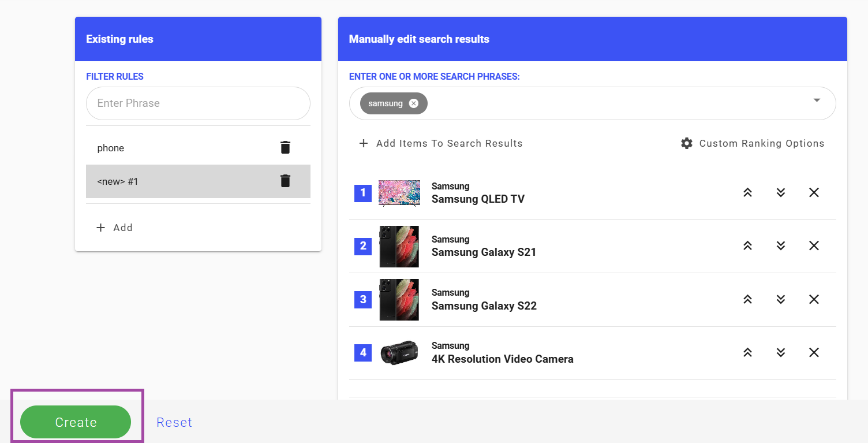Move Samsung Galaxy S21 to top
Viewport: 868px width, 443px height.
click(747, 245)
